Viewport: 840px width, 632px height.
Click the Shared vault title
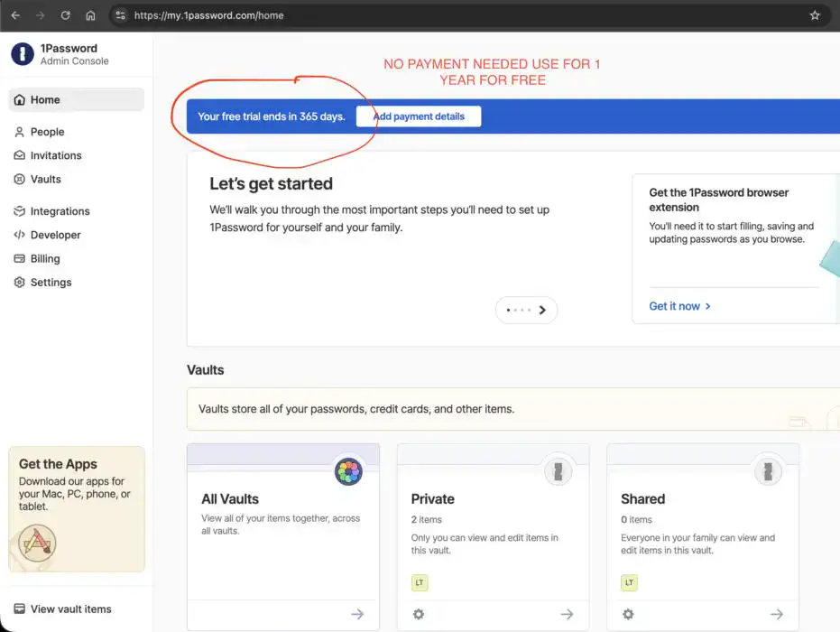(x=642, y=499)
